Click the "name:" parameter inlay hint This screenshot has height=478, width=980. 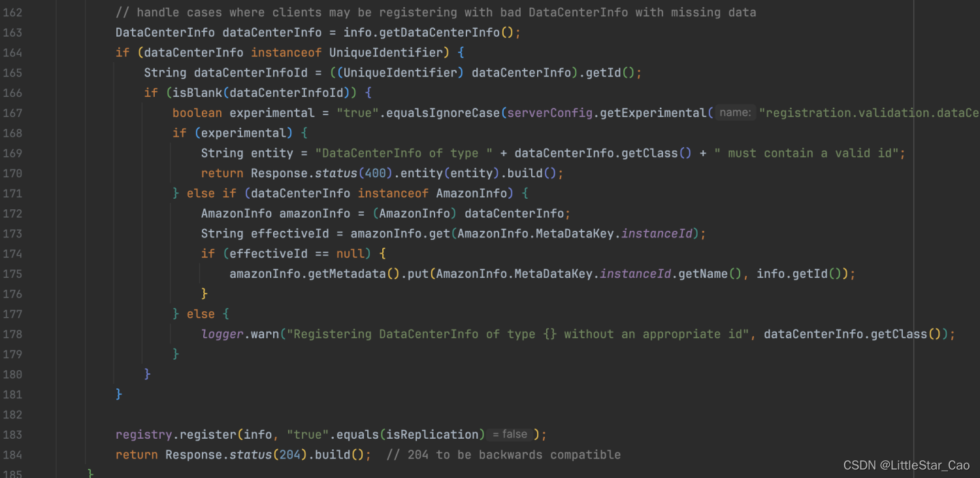735,113
